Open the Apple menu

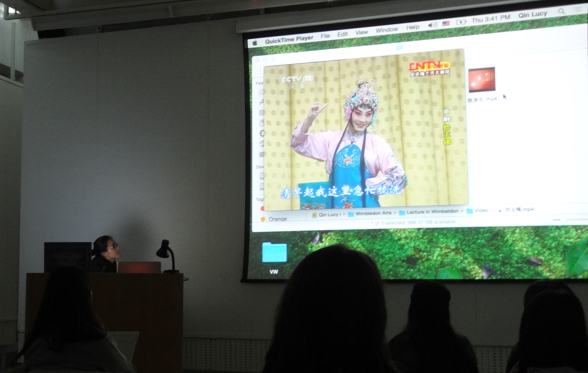click(x=255, y=43)
